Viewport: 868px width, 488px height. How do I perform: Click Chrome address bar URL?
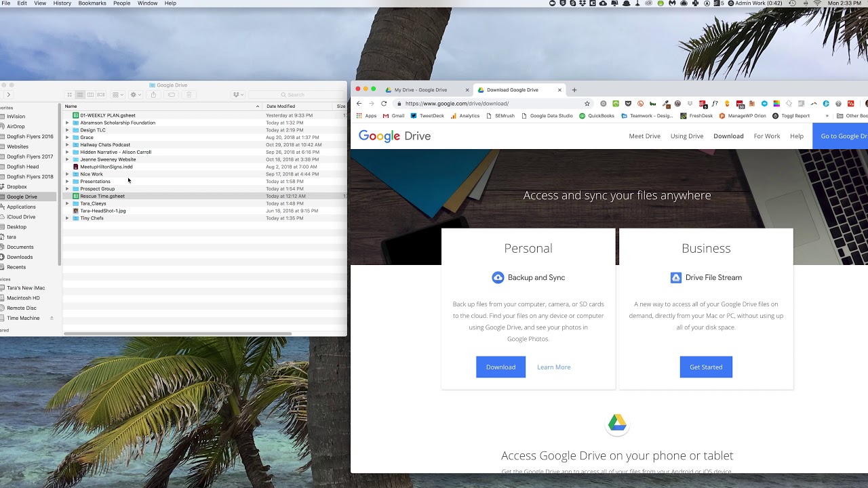click(457, 104)
